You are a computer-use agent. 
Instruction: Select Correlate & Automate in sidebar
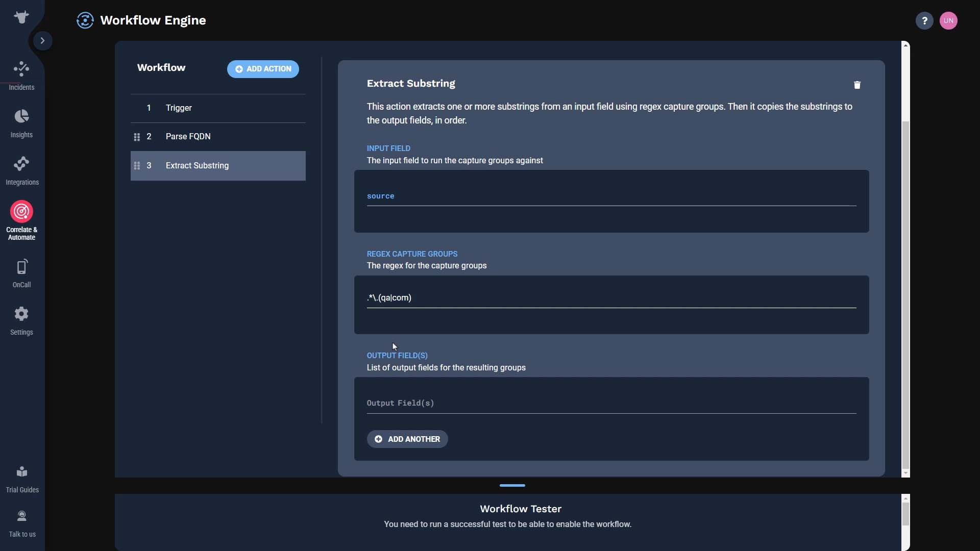[21, 220]
